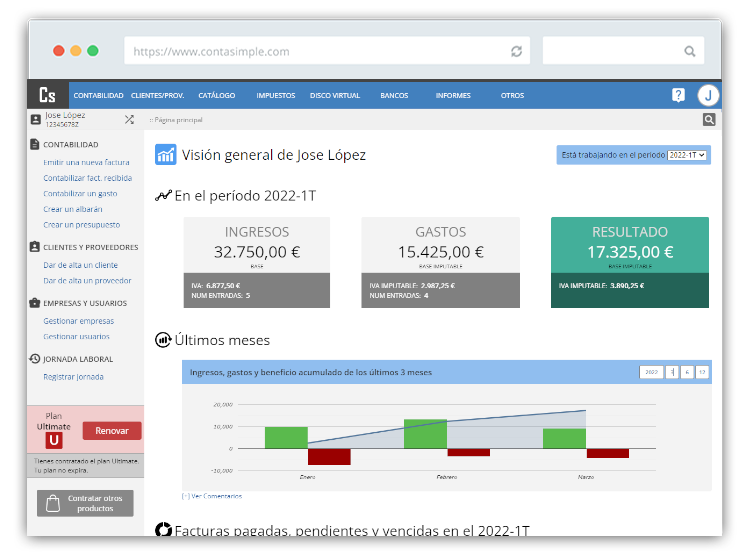Click Registrar jornada link
The width and height of the screenshot is (750, 552).
pyautogui.click(x=73, y=377)
